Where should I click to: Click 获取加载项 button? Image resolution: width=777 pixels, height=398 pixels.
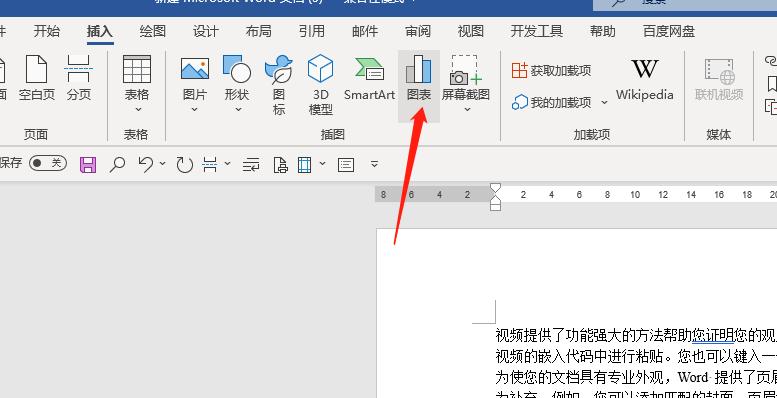[552, 70]
